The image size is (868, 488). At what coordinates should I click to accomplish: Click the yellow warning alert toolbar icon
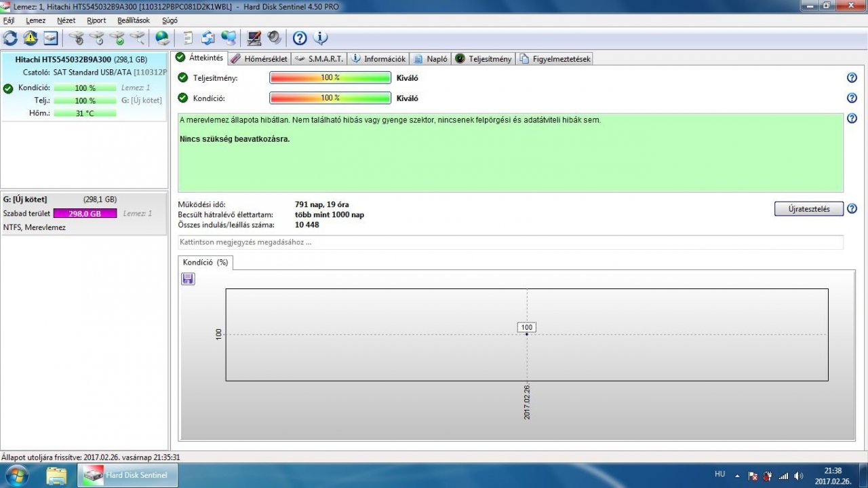[31, 38]
